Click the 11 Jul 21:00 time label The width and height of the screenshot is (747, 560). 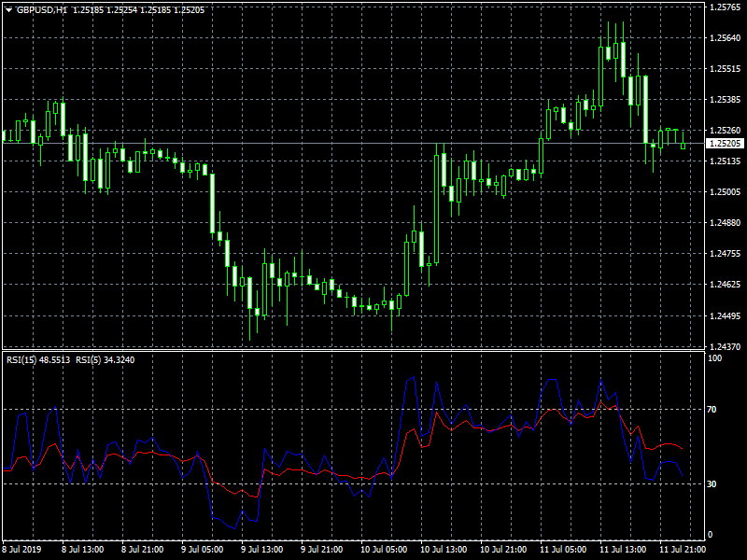(683, 550)
